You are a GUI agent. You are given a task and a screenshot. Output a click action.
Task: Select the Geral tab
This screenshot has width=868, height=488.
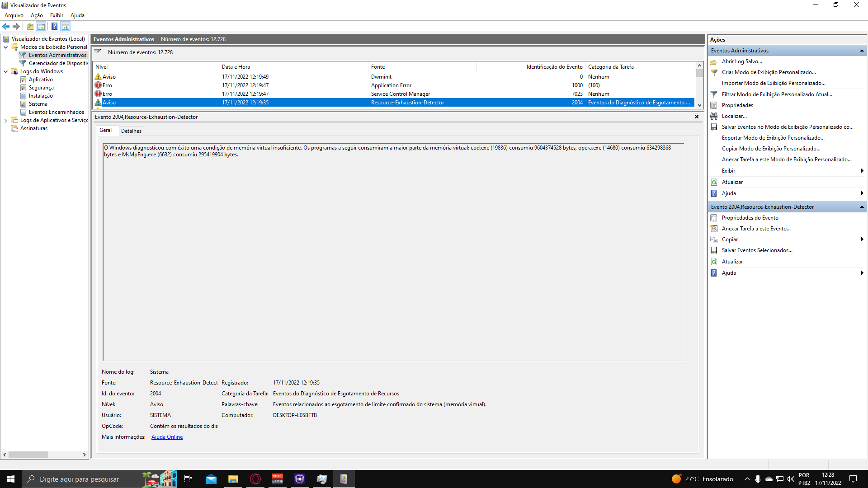click(x=105, y=130)
